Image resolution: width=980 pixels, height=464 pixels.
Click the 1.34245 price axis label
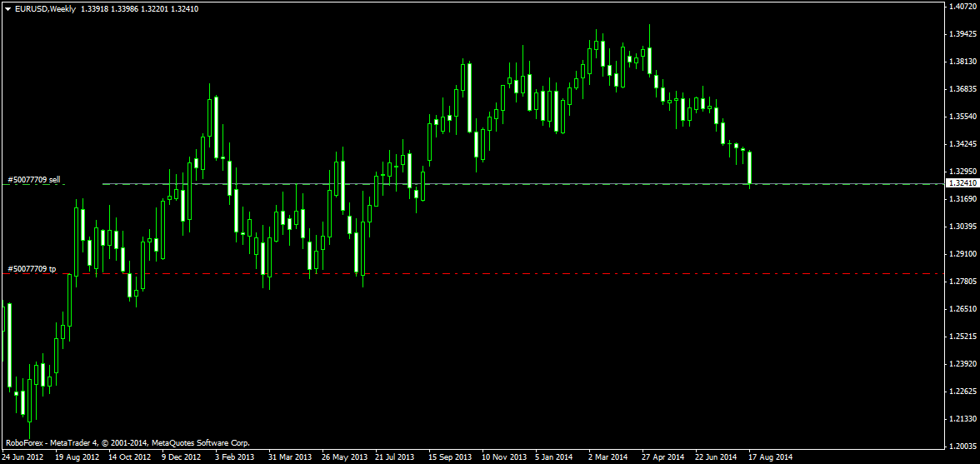click(x=962, y=143)
